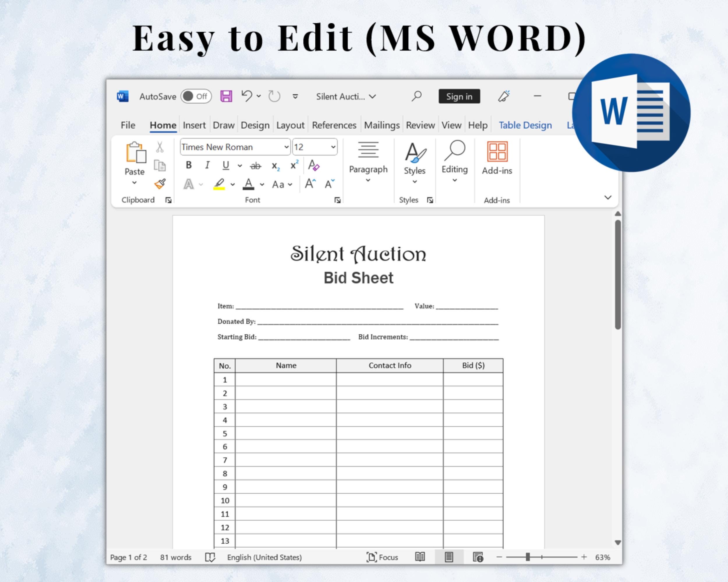728x582 pixels.
Task: Click English (United States) language indicator
Action: (x=264, y=557)
